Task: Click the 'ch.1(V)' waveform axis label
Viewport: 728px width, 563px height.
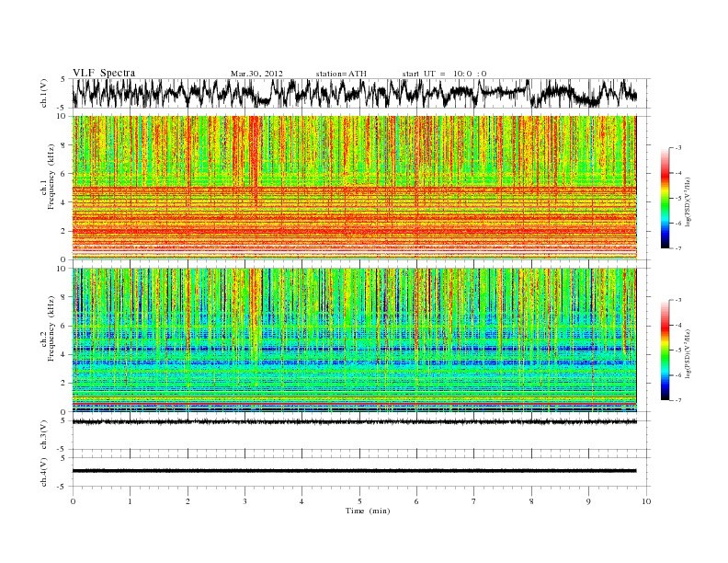Action: 44,94
